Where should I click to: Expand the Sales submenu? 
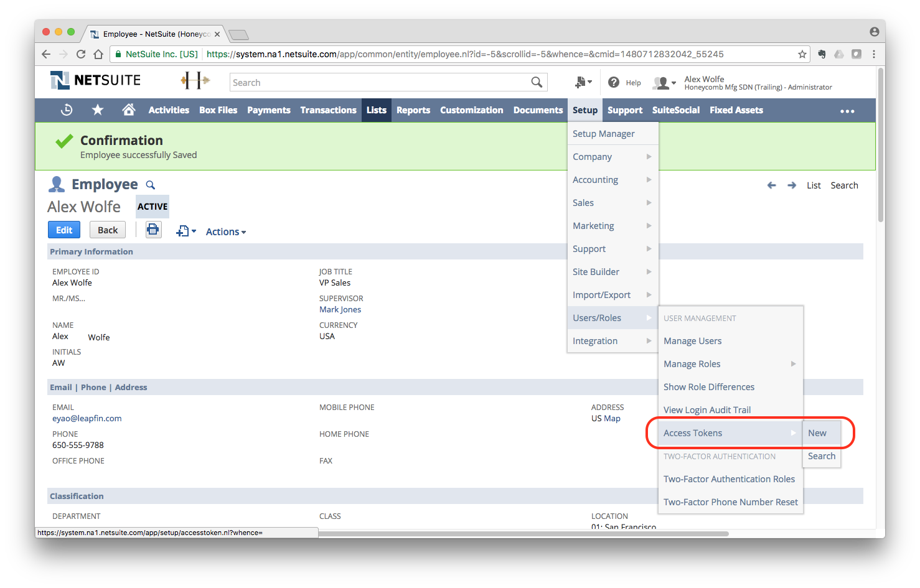pos(613,203)
